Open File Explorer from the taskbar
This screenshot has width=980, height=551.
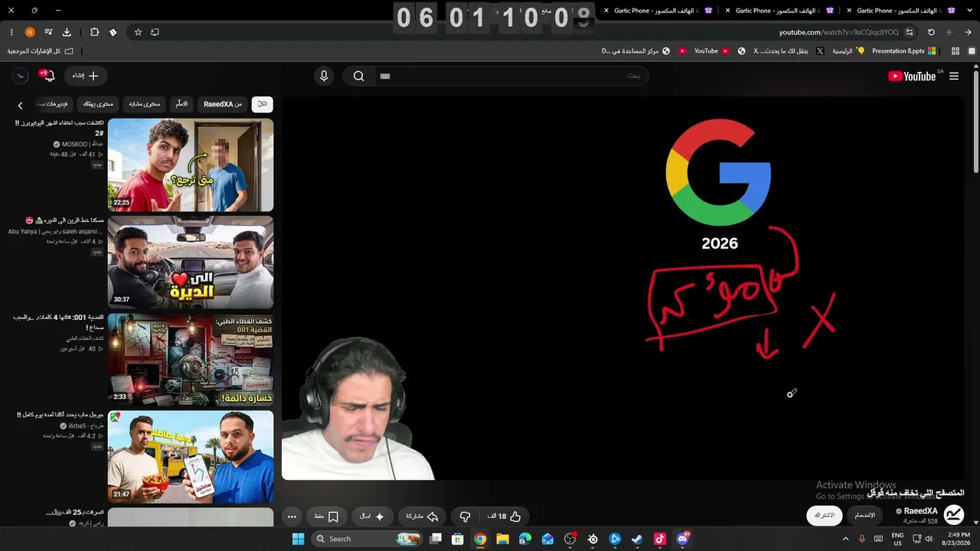[502, 539]
